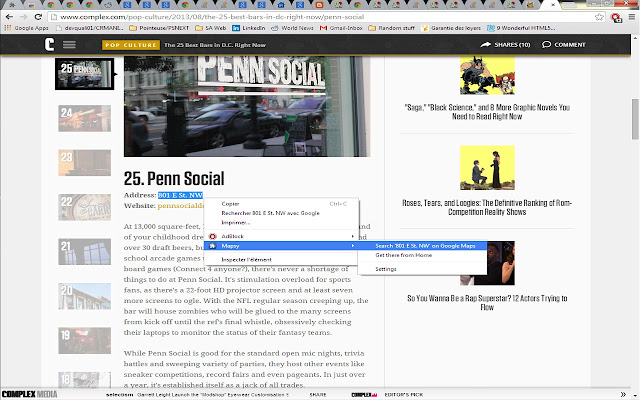The width and height of the screenshot is (640, 400).
Task: Click the '25. Penn Social' heading
Action: point(174,178)
